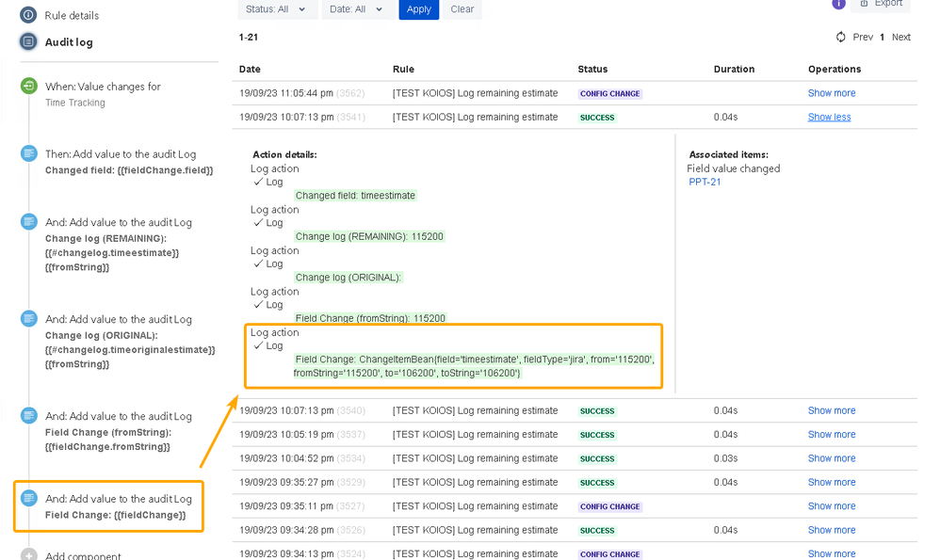Click the blue log icon for Changed field action
This screenshot has height=560, width=940.
[29, 154]
